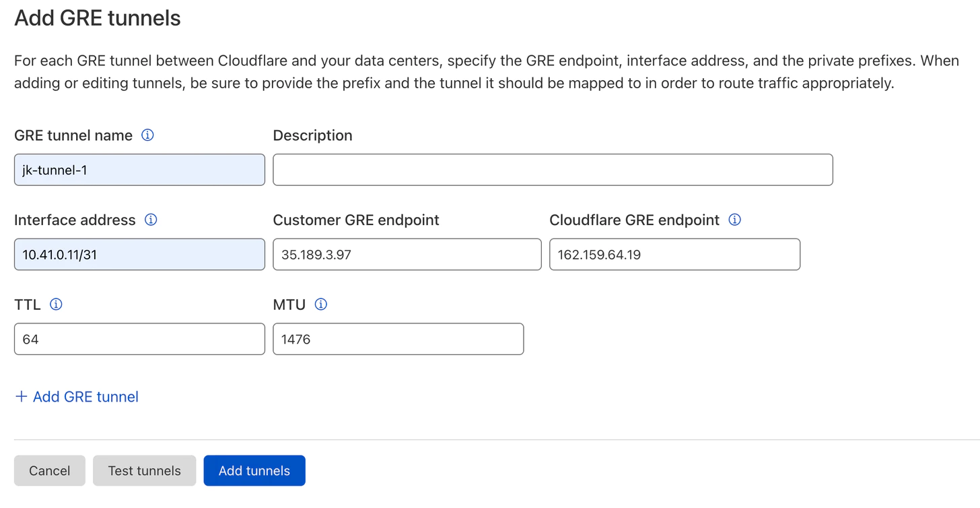Select the TTL field showing 64
Viewport: 980px width, 508px height.
139,339
